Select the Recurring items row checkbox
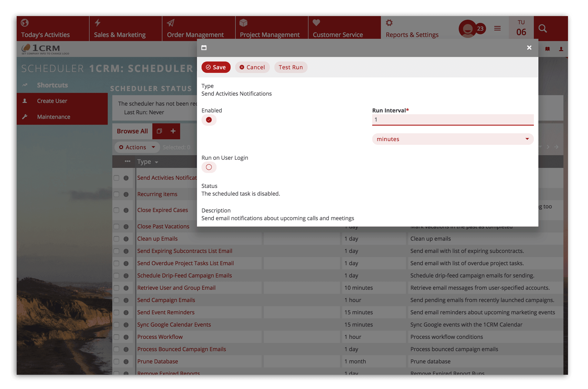The image size is (588, 389). [116, 194]
